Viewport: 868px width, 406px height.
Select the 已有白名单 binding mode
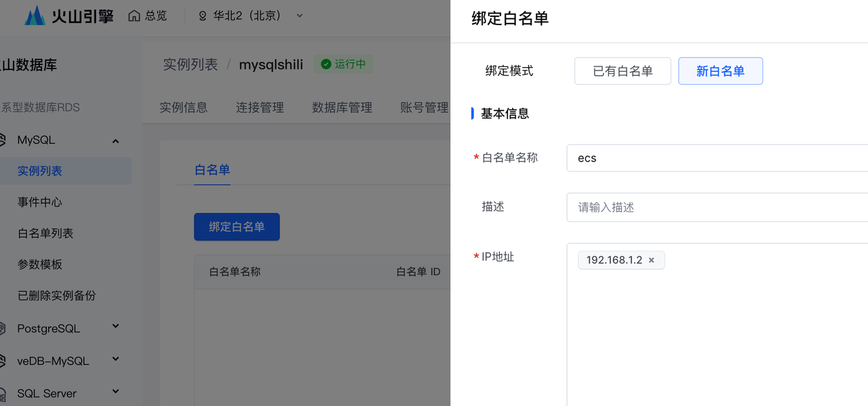click(623, 71)
